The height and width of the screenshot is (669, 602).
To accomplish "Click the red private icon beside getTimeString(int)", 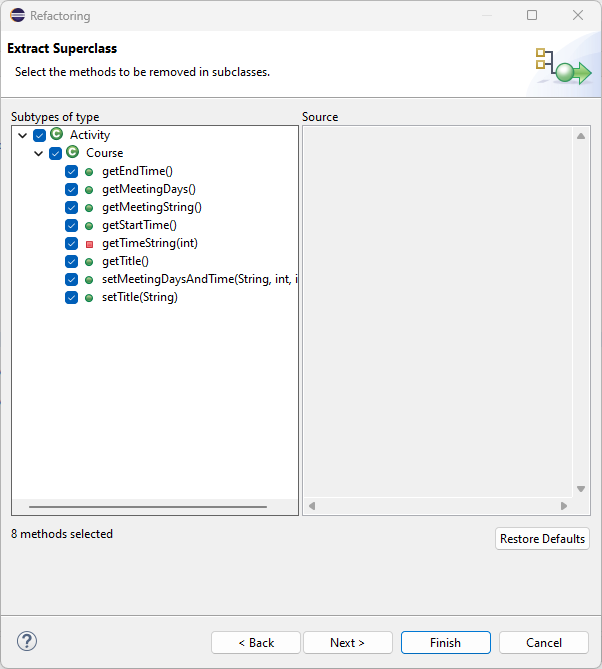I will click(89, 244).
